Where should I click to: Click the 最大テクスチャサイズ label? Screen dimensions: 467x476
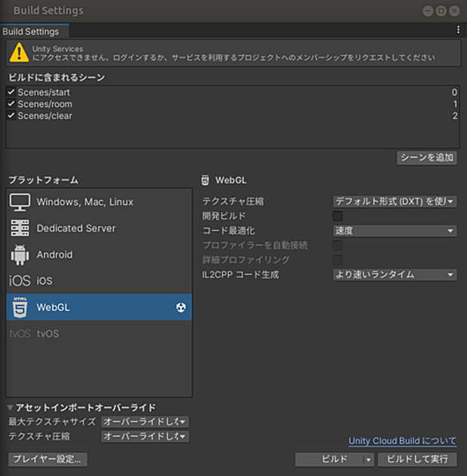click(52, 422)
